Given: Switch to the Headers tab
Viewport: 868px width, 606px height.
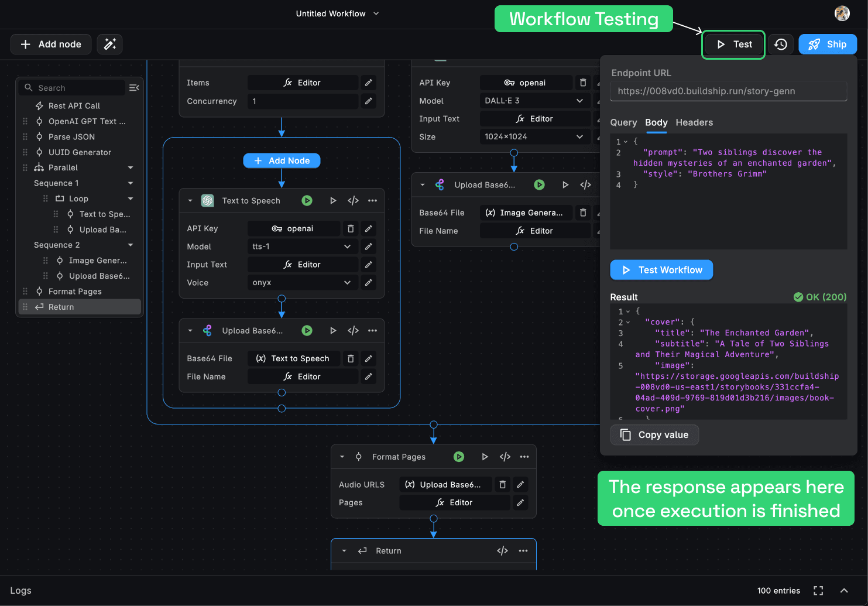Looking at the screenshot, I should 694,122.
